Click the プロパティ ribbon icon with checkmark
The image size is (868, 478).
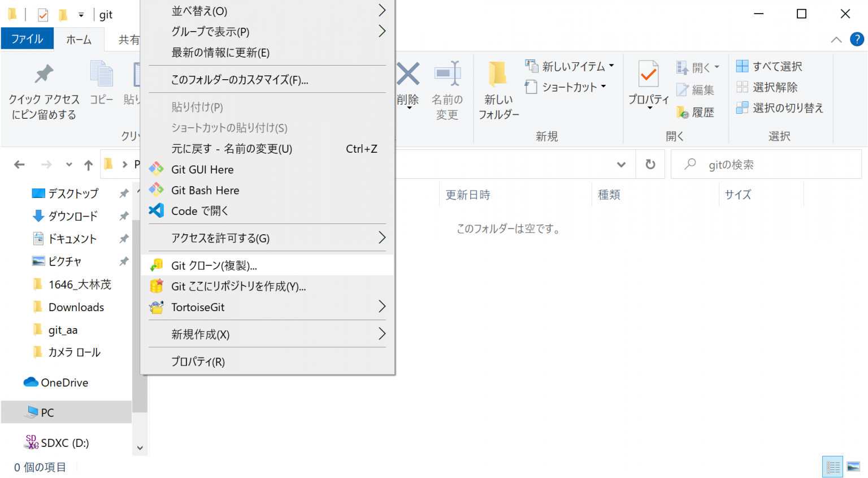point(648,75)
